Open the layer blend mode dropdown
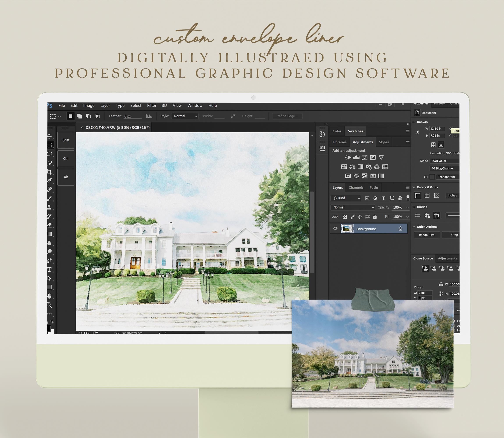Screen dimensions: 504x438 [x=353, y=207]
